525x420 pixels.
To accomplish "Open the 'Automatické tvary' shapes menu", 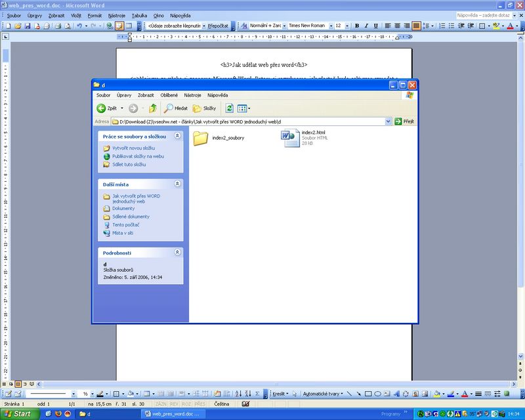I will click(323, 394).
